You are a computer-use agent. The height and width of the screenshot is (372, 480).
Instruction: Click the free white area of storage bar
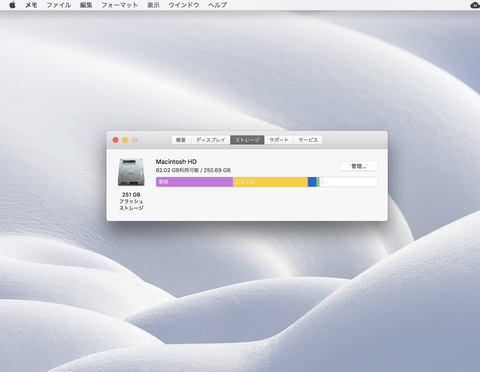(350, 182)
